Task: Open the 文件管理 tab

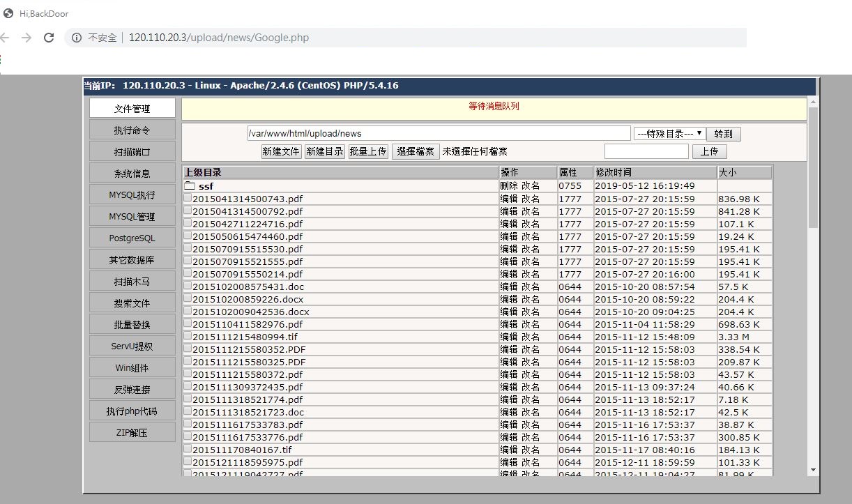Action: [132, 109]
